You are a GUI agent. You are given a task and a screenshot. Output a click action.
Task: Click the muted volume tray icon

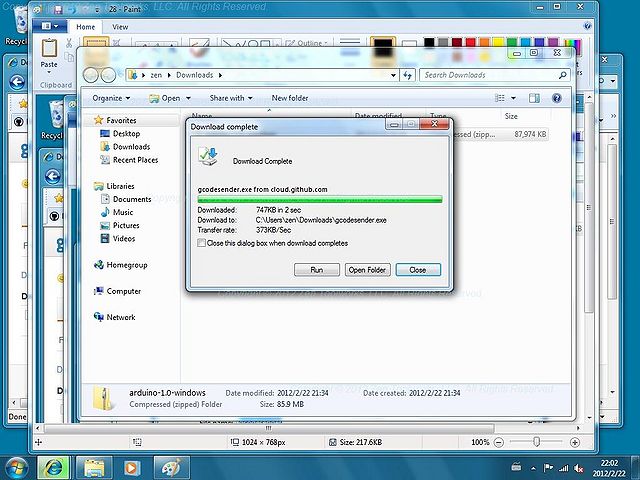[578, 468]
